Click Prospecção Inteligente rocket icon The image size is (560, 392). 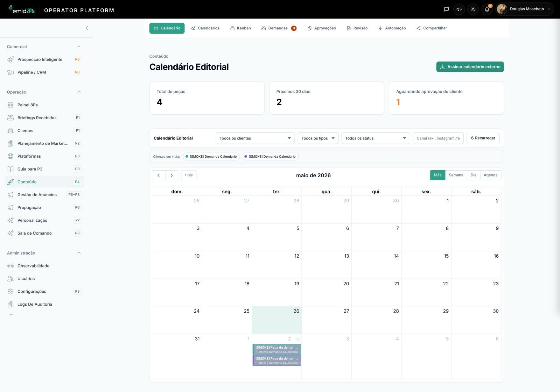[x=10, y=59]
